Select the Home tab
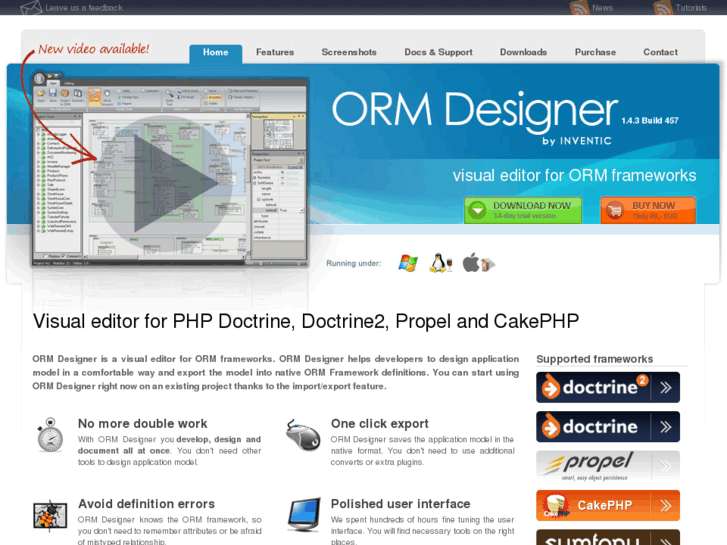This screenshot has width=727, height=545. [x=216, y=53]
